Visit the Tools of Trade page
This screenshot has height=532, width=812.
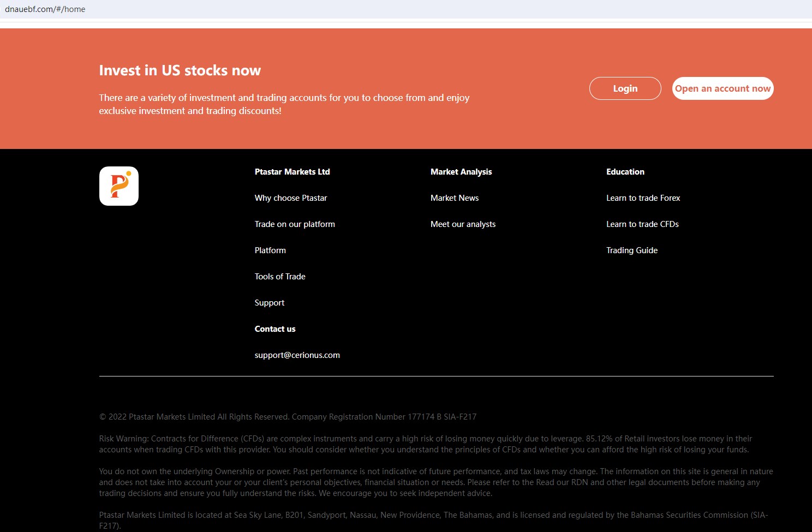[280, 277]
